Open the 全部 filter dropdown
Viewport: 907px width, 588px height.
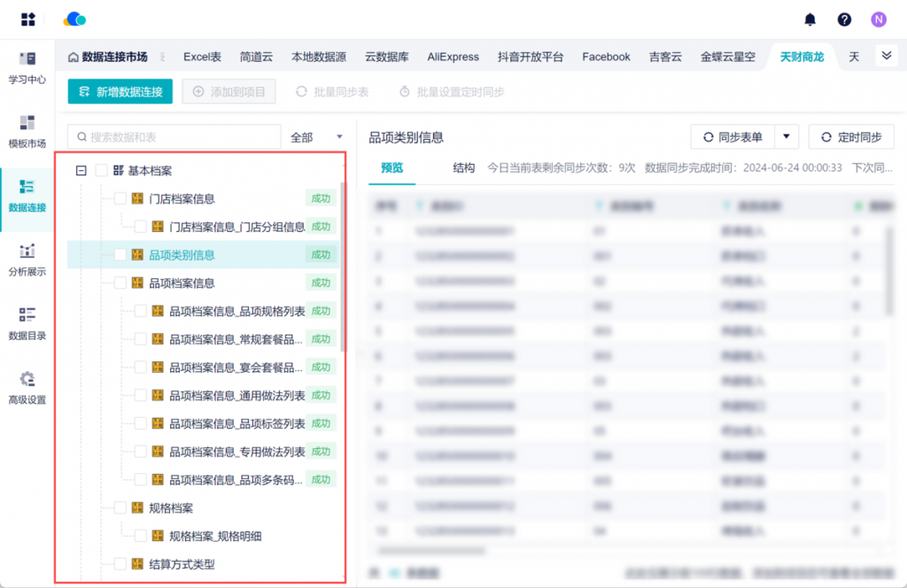[316, 137]
